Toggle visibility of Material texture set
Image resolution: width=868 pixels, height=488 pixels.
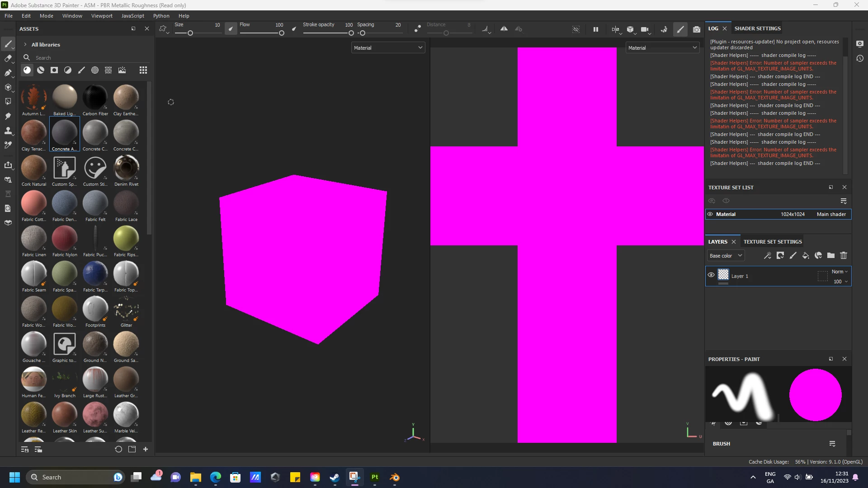coord(710,214)
